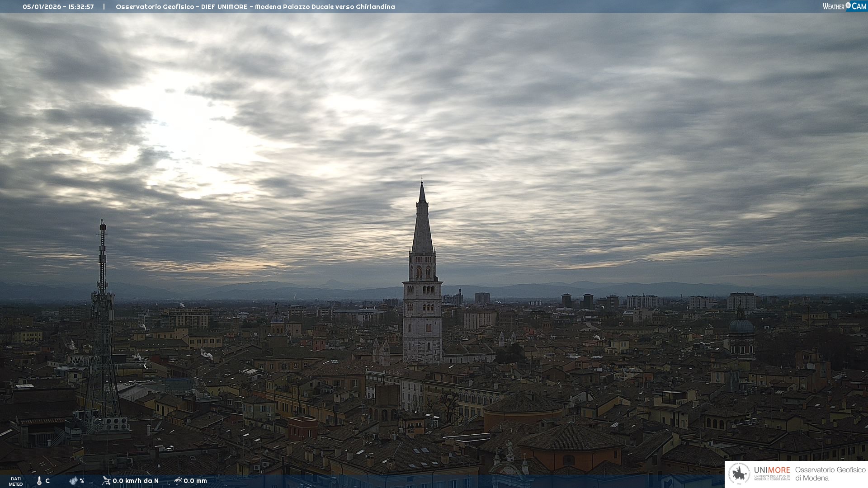Click the wind anemometer icon
Viewport: 868px width, 488px height.
106,480
